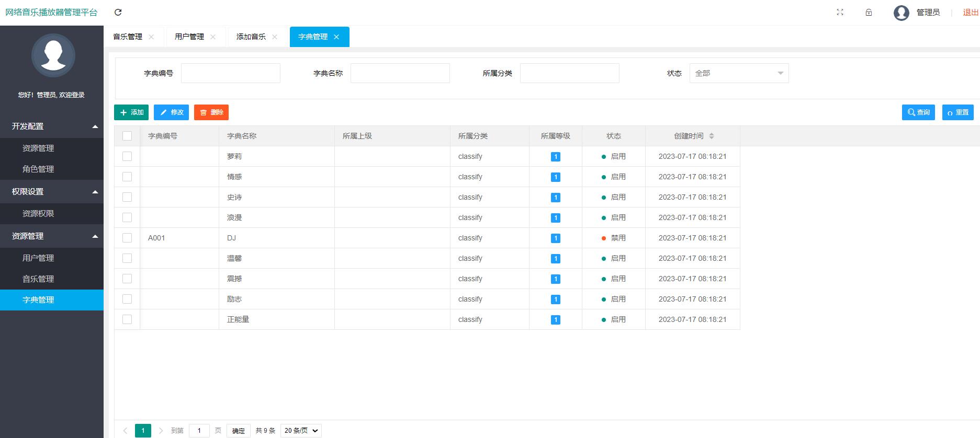Open the 状态 dropdown showing 全部
Image resolution: width=980 pixels, height=438 pixels.
click(739, 73)
